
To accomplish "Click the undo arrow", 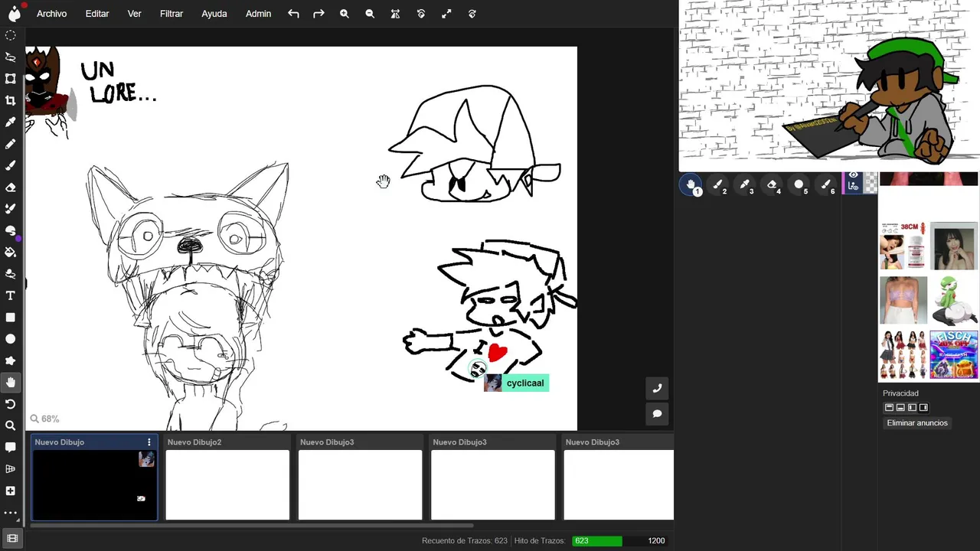I will 293,14.
